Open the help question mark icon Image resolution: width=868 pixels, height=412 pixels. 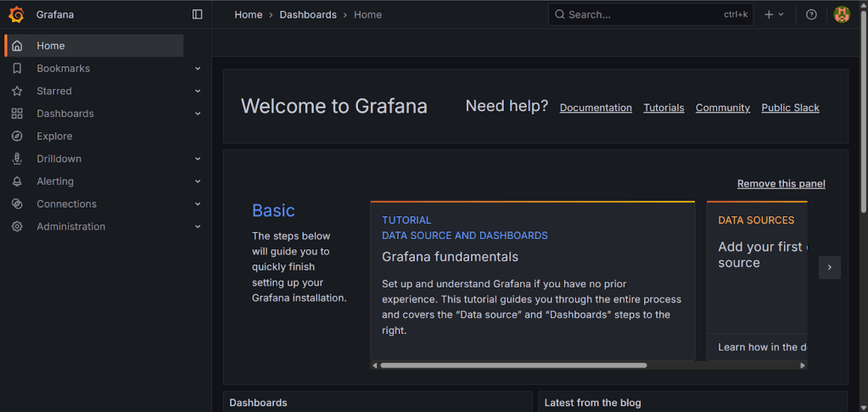[x=811, y=14]
